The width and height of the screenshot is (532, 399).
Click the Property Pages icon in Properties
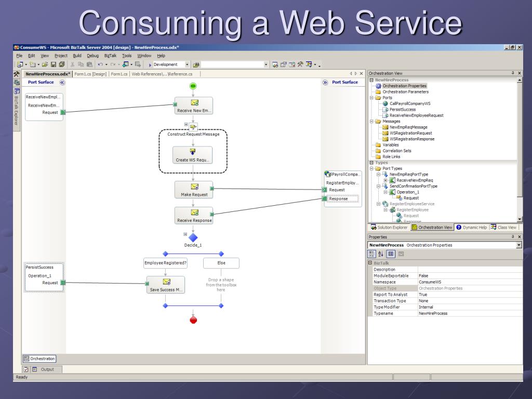[401, 254]
